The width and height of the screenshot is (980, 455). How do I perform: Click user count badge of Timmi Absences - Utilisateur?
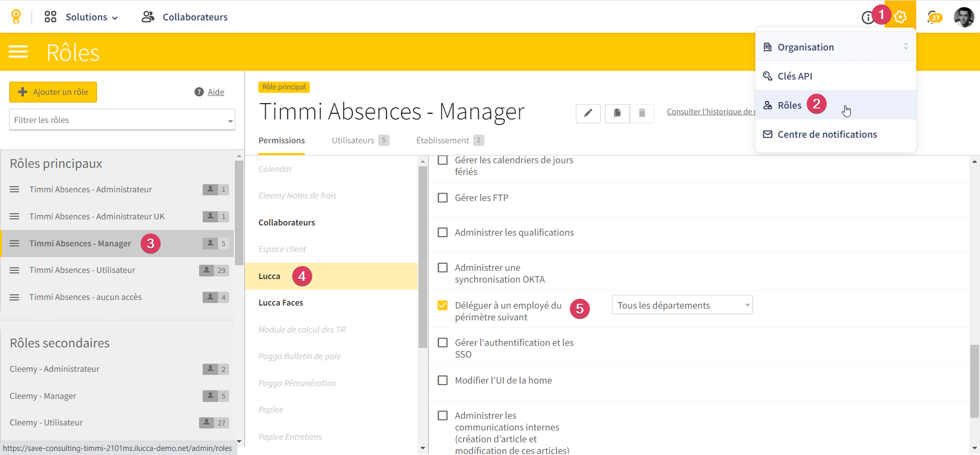[x=214, y=270]
